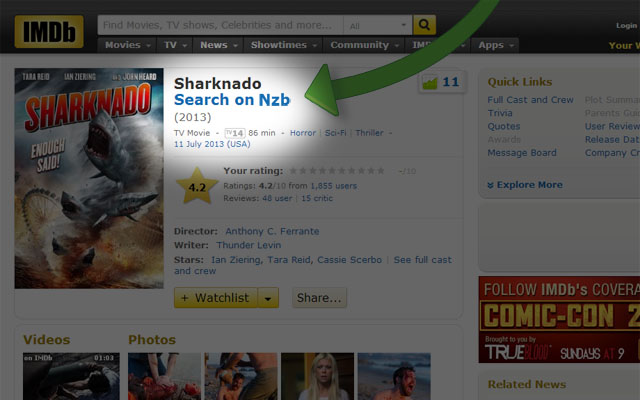Open the Movies menu
This screenshot has height=400, width=640.
(x=127, y=45)
